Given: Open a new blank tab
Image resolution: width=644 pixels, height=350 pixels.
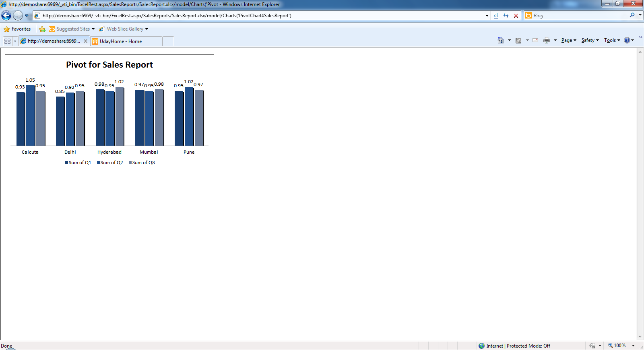Looking at the screenshot, I should click(168, 41).
